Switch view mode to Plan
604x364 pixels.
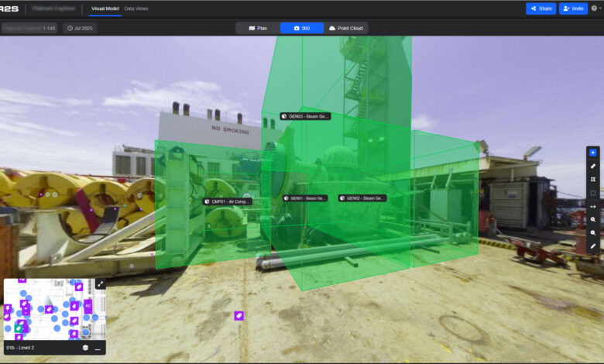pyautogui.click(x=258, y=28)
